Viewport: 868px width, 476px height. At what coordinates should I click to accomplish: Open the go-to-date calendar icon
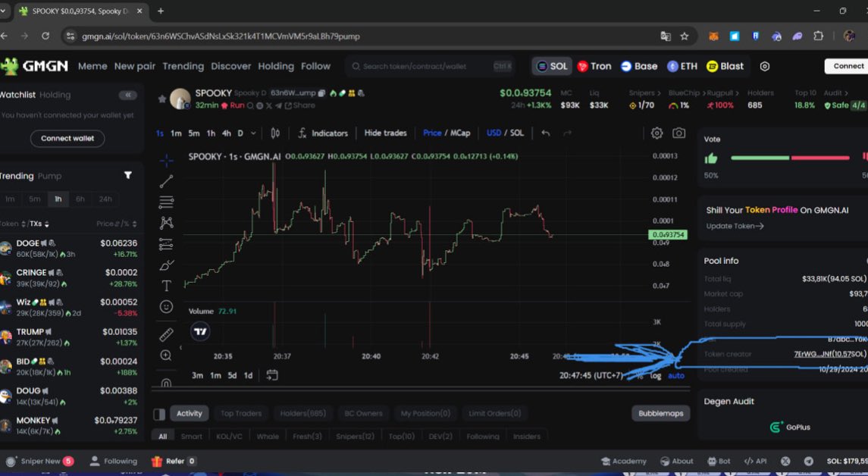[x=272, y=375]
